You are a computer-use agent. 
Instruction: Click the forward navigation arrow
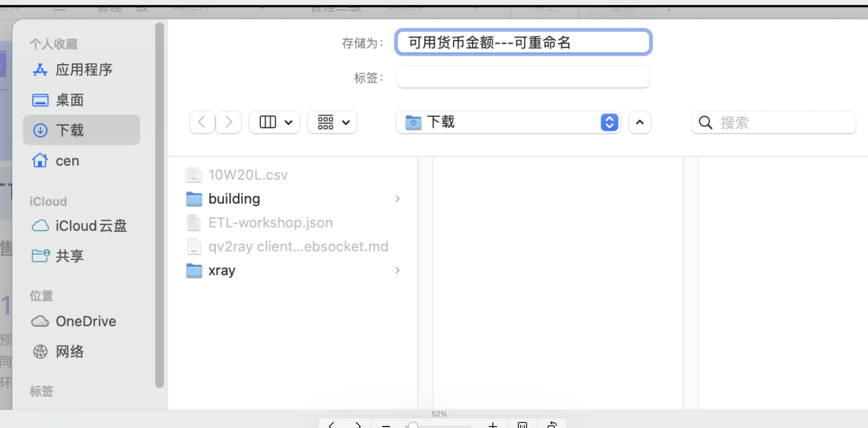228,122
